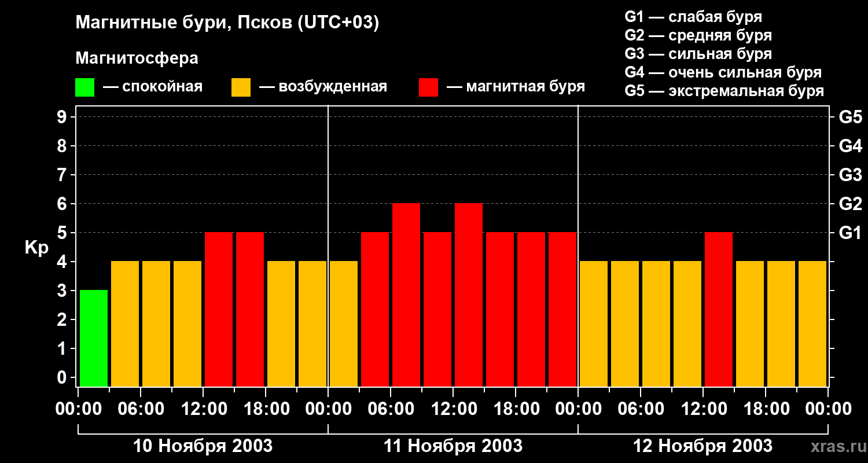Select the only green bar on 10 November
This screenshot has height=463, width=868.
[x=94, y=338]
